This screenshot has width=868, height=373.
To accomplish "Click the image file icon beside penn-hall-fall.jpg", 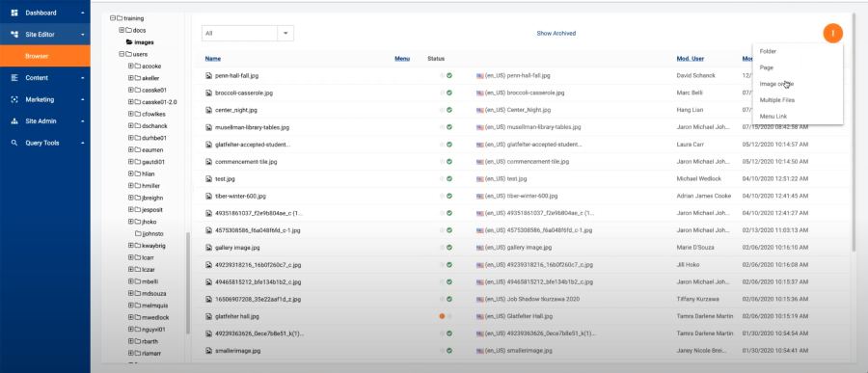I will [x=208, y=75].
